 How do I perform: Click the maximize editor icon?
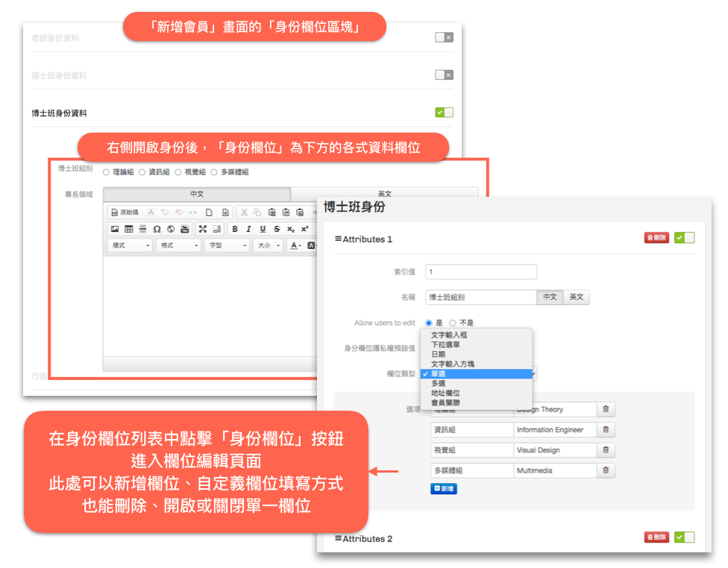[202, 229]
